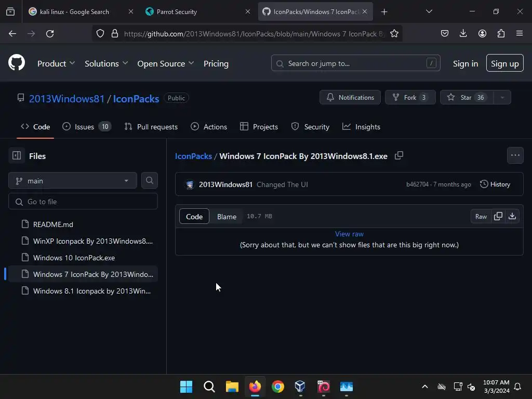Click the Sign in link

click(x=465, y=63)
